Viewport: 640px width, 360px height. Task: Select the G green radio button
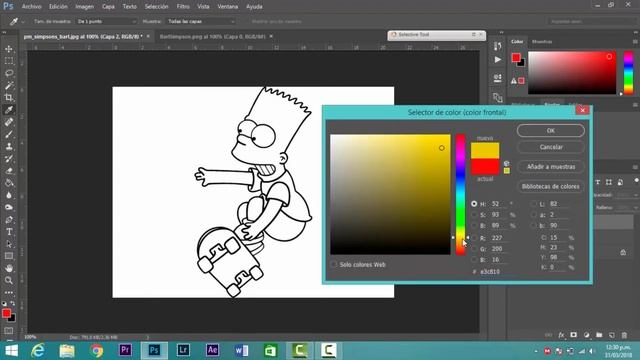[474, 249]
